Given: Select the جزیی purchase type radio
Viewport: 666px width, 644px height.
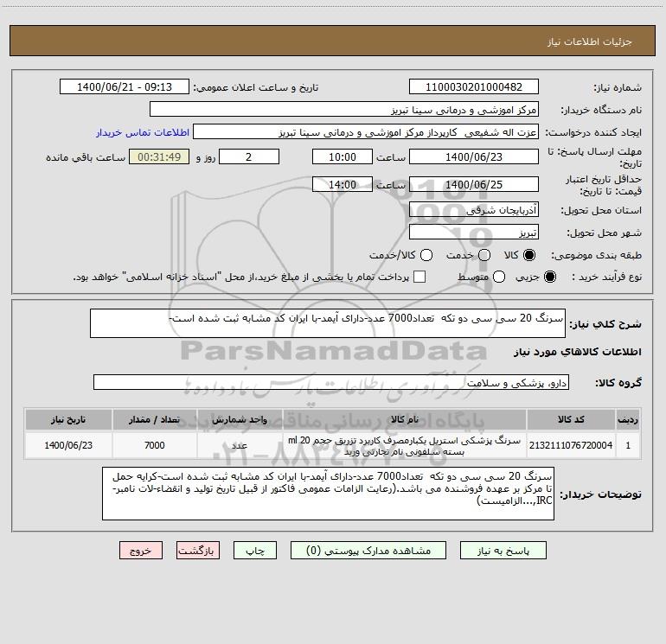Looking at the screenshot, I should [550, 277].
